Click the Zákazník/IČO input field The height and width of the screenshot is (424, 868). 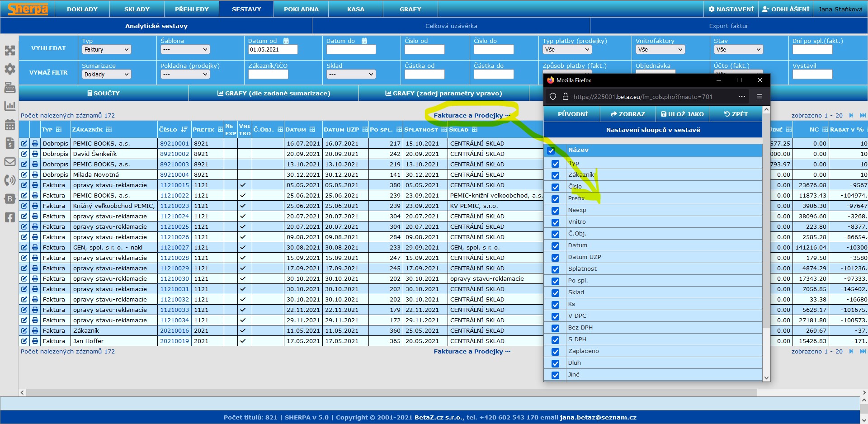pyautogui.click(x=268, y=75)
